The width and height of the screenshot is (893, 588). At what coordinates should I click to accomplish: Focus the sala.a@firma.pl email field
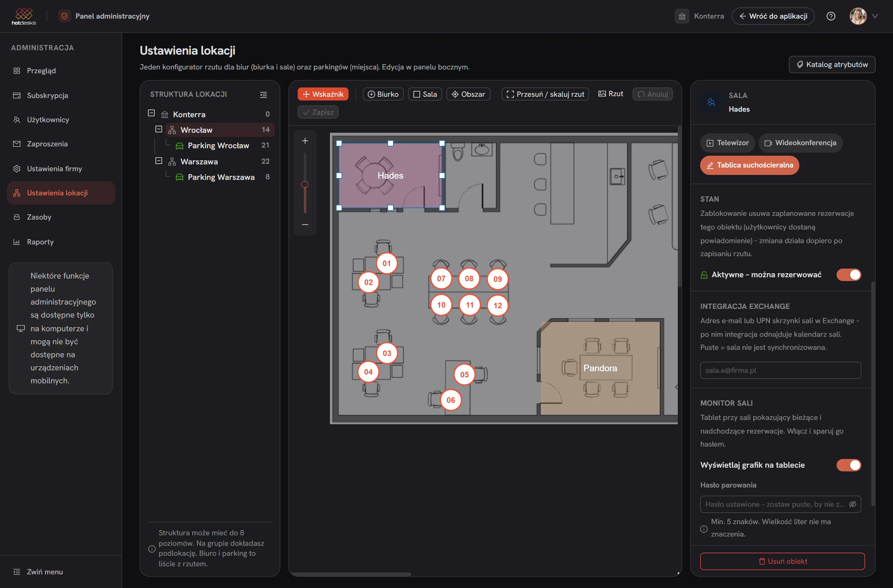pyautogui.click(x=780, y=370)
